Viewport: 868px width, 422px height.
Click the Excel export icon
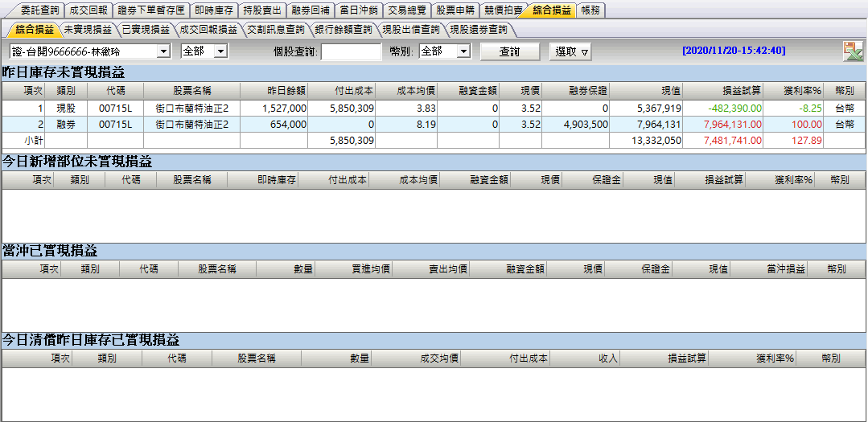(x=852, y=51)
